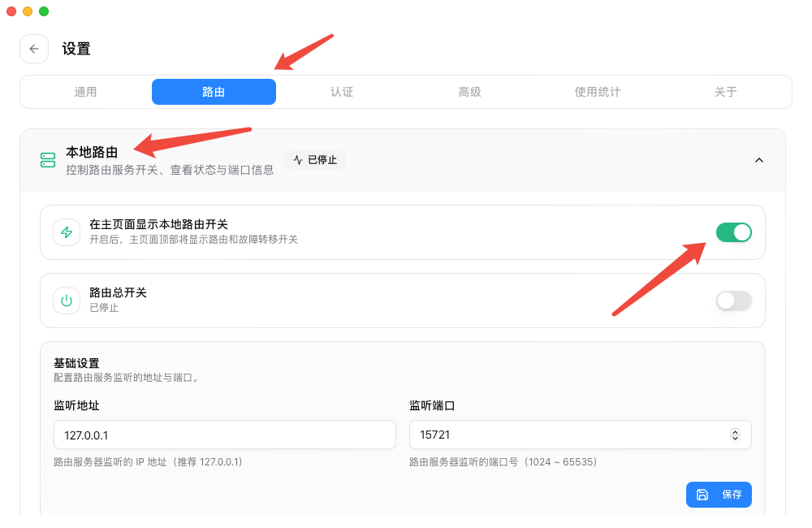Click the pulse icon in 已停止 badge

(298, 159)
